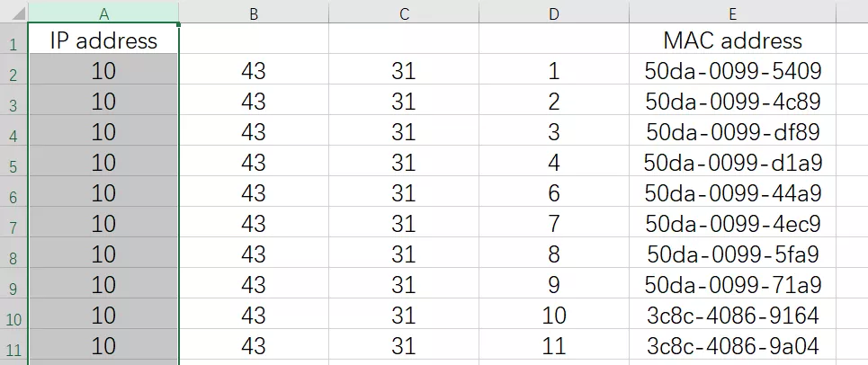Viewport: 868px width, 365px height.
Task: Click the "MAC address" header cell
Action: tap(733, 40)
